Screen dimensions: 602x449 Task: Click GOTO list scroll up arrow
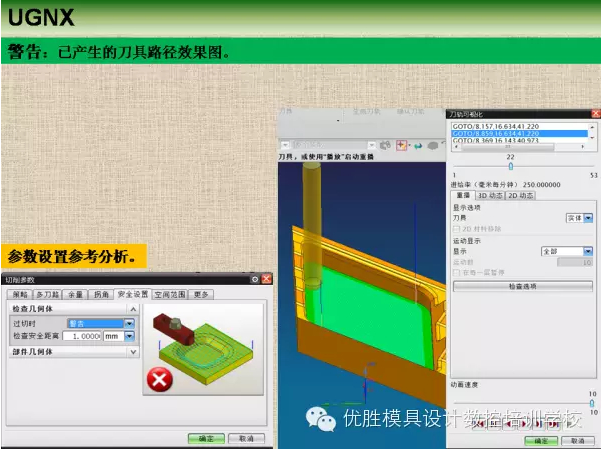592,127
